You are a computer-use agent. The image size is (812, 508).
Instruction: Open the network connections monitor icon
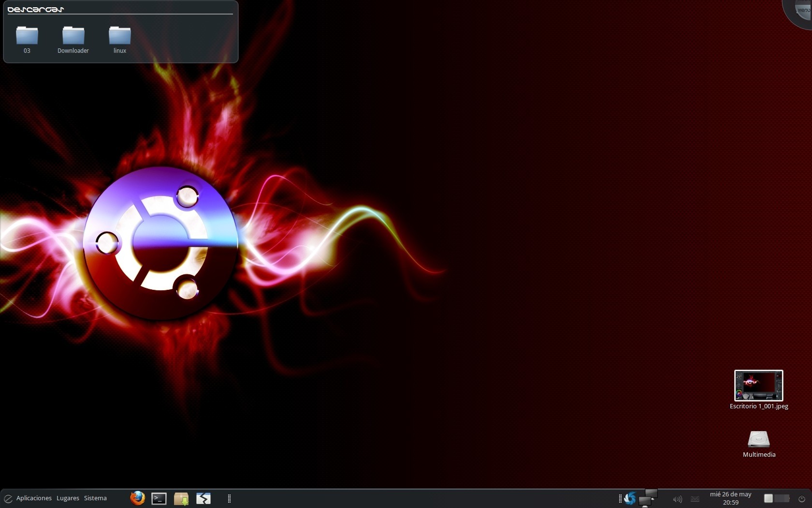[648, 498]
